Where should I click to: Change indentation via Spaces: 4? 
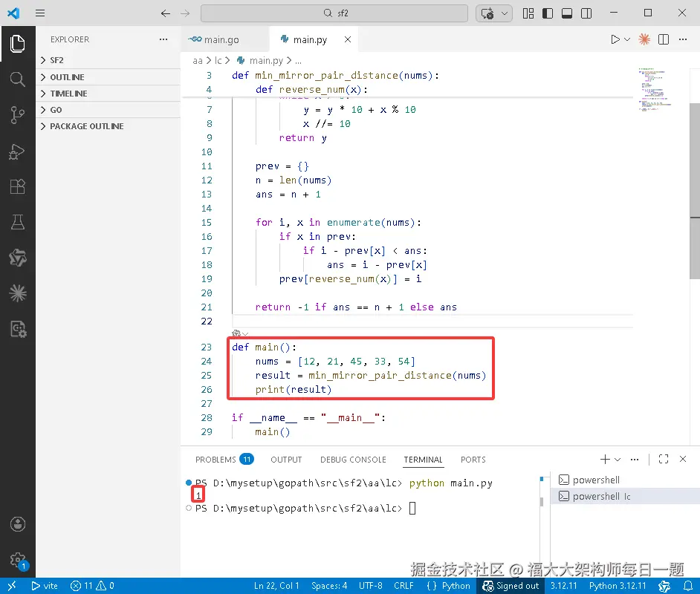click(x=329, y=586)
